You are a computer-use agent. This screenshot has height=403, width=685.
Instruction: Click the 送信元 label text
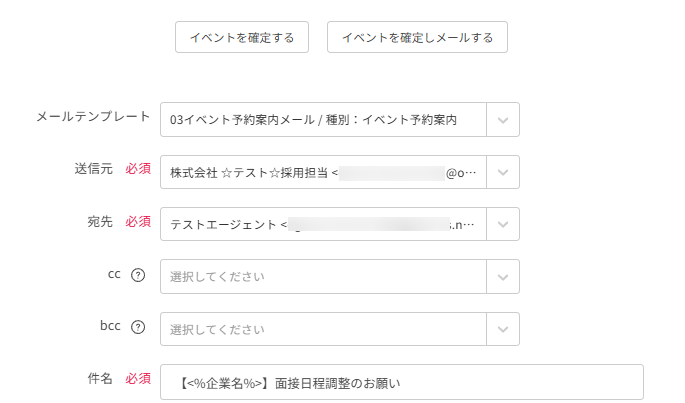pyautogui.click(x=93, y=169)
